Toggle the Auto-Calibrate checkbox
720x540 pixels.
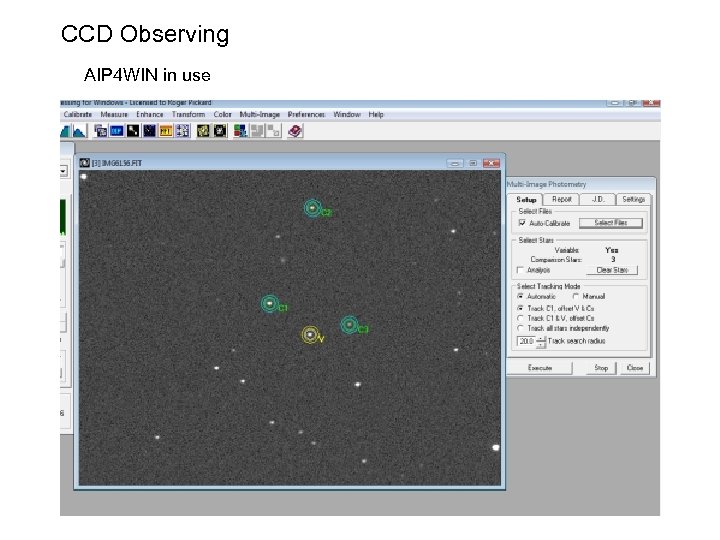(x=522, y=223)
